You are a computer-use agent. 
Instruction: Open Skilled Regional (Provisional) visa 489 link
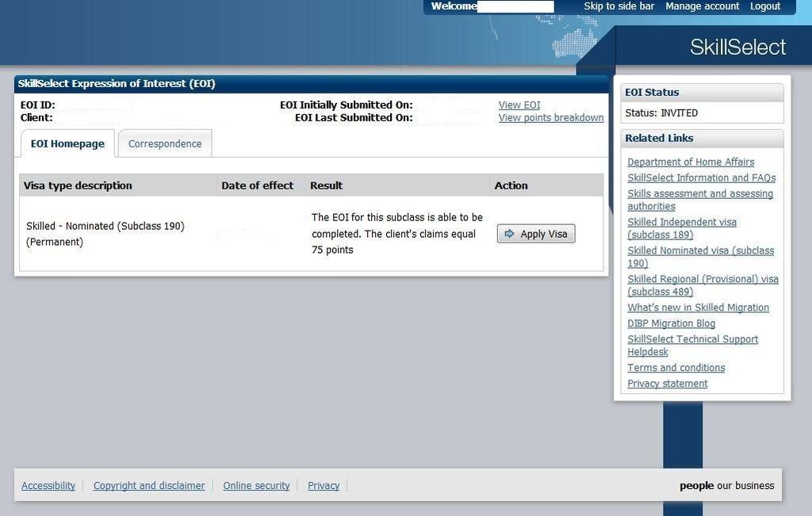click(703, 279)
